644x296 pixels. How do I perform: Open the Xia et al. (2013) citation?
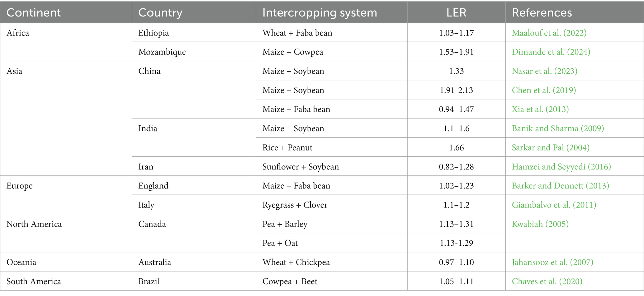540,109
